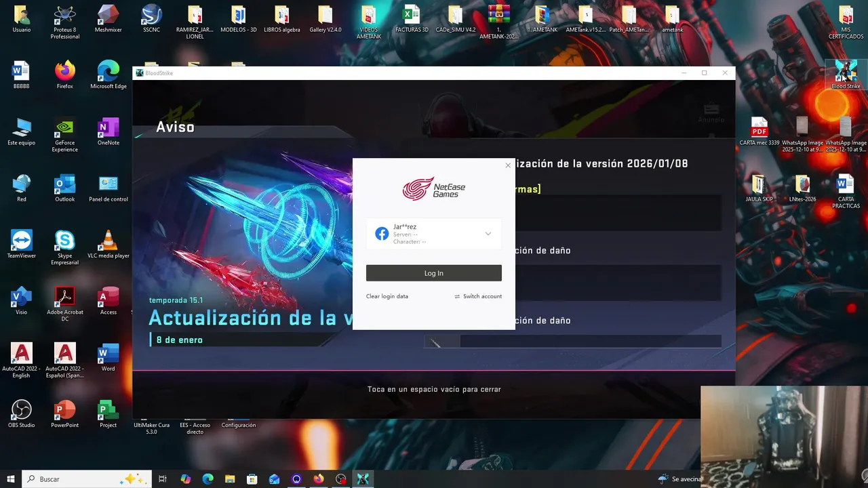Open LNtes-2026 desktop file
868x488 pixels.
coord(802,188)
